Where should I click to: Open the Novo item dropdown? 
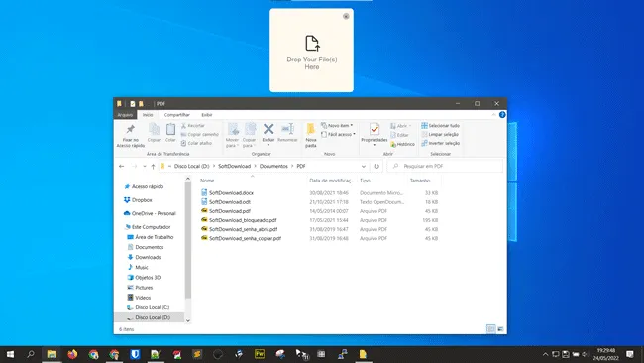coord(337,125)
